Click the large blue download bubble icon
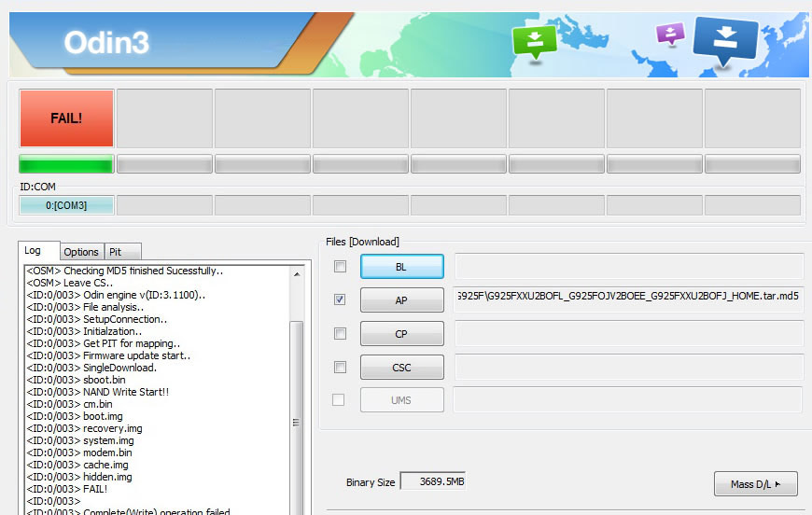The height and width of the screenshot is (515, 812). tap(725, 39)
